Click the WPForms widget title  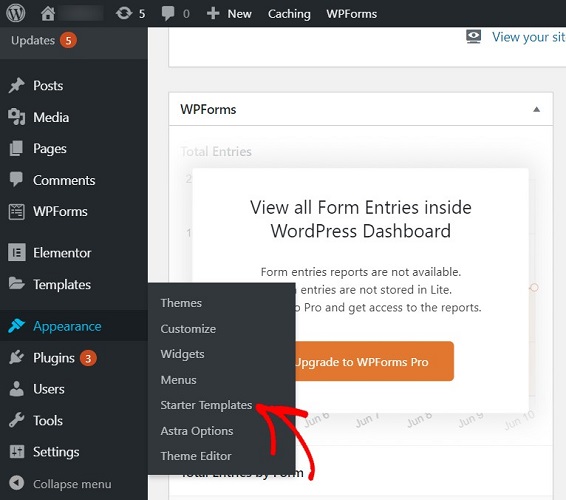[208, 109]
